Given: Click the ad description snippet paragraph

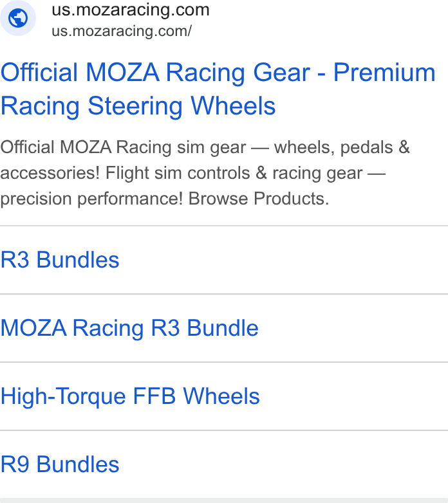Looking at the screenshot, I should pos(205,173).
